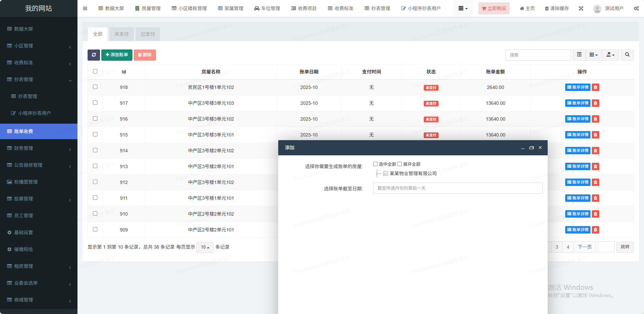Open the page size 10 dropdown
The width and height of the screenshot is (644, 314).
click(x=205, y=247)
